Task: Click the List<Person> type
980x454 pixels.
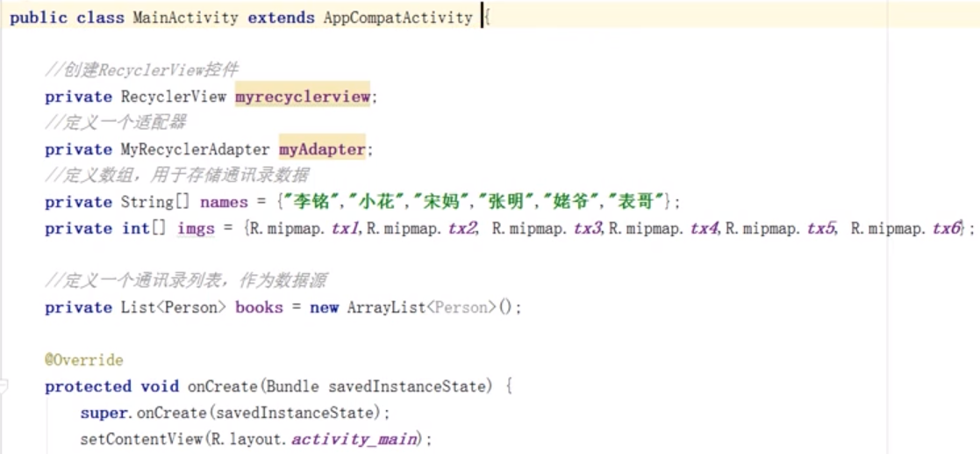Action: point(173,307)
